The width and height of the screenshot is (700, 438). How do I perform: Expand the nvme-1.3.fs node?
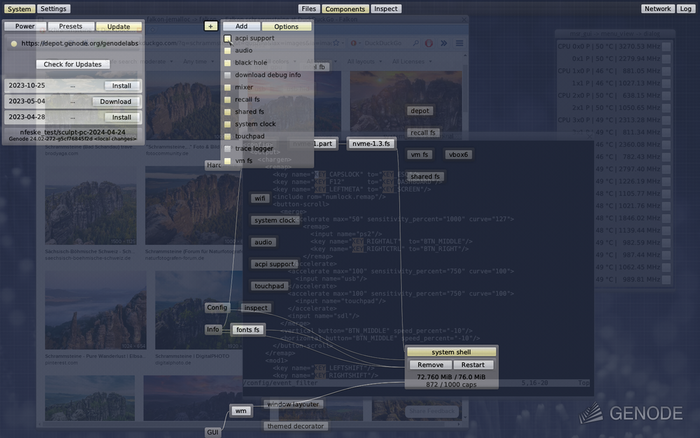pyautogui.click(x=373, y=144)
